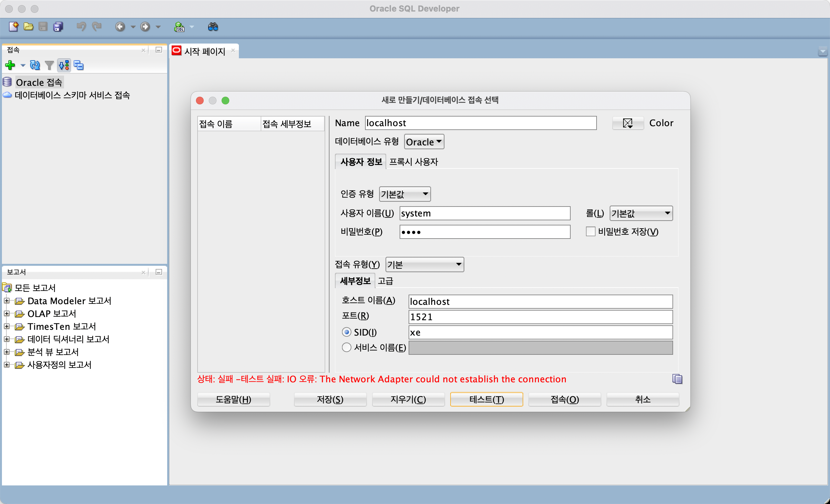Expand the 사용자정의 보고서 node
830x504 pixels.
(x=6, y=364)
